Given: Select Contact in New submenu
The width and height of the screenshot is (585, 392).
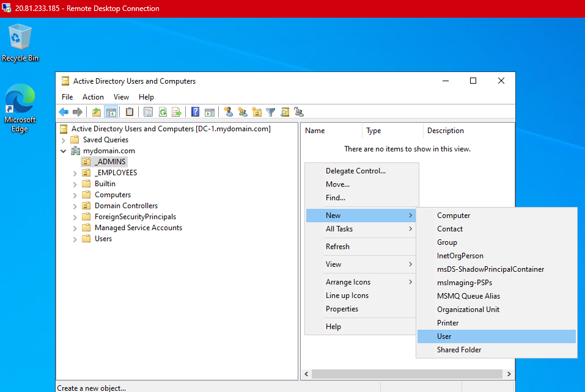Looking at the screenshot, I should point(496,229).
